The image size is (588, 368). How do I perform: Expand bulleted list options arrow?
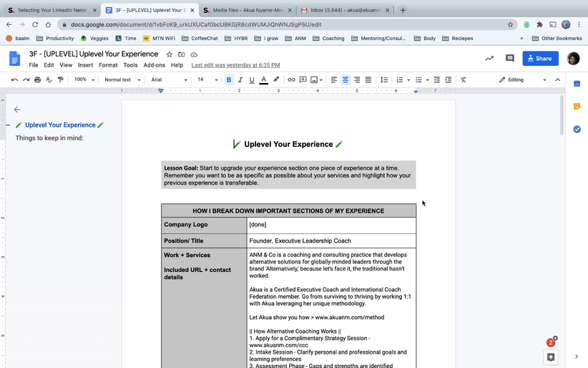point(427,80)
